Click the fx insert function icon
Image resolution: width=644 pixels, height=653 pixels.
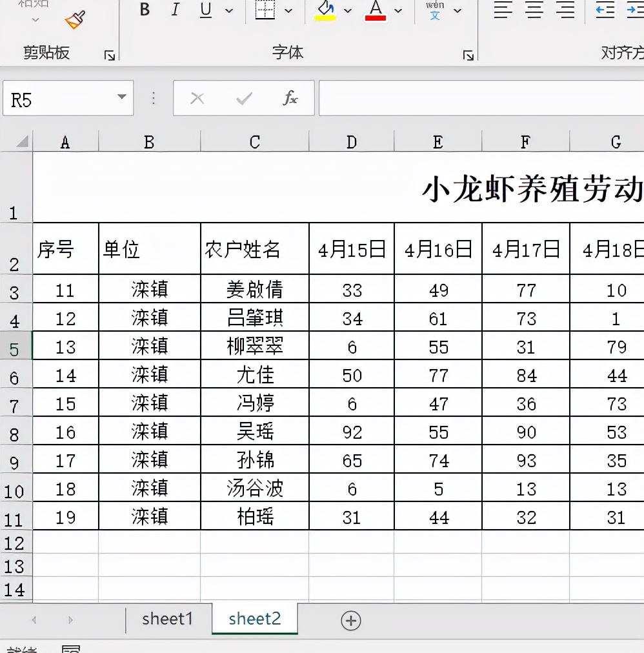[x=292, y=97]
